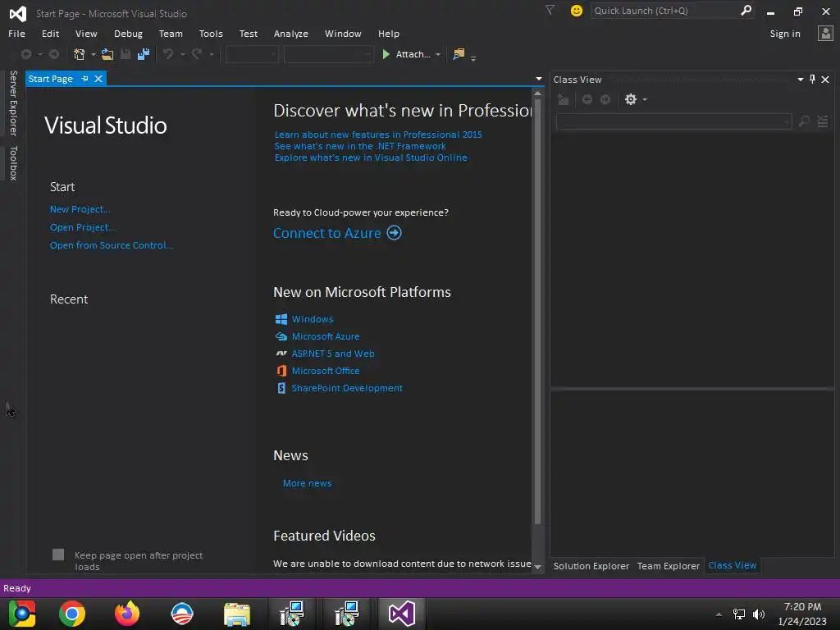
Task: Open the Solution Platforms combo box
Action: coord(328,54)
